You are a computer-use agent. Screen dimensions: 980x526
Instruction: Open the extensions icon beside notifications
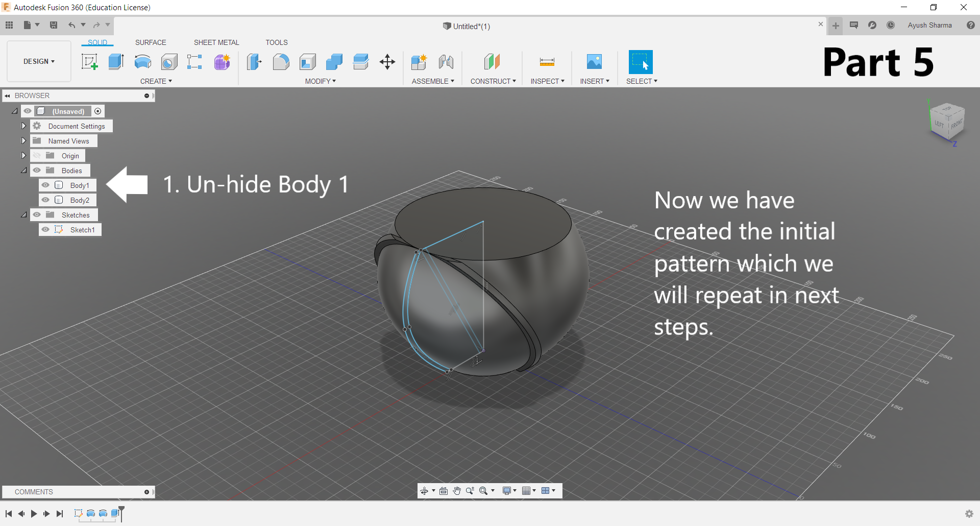pyautogui.click(x=872, y=25)
